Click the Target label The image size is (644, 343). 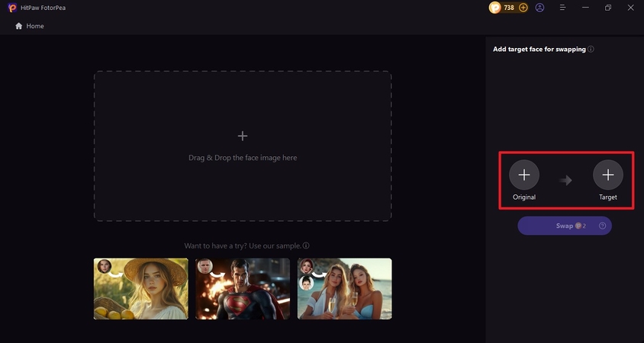(x=608, y=197)
